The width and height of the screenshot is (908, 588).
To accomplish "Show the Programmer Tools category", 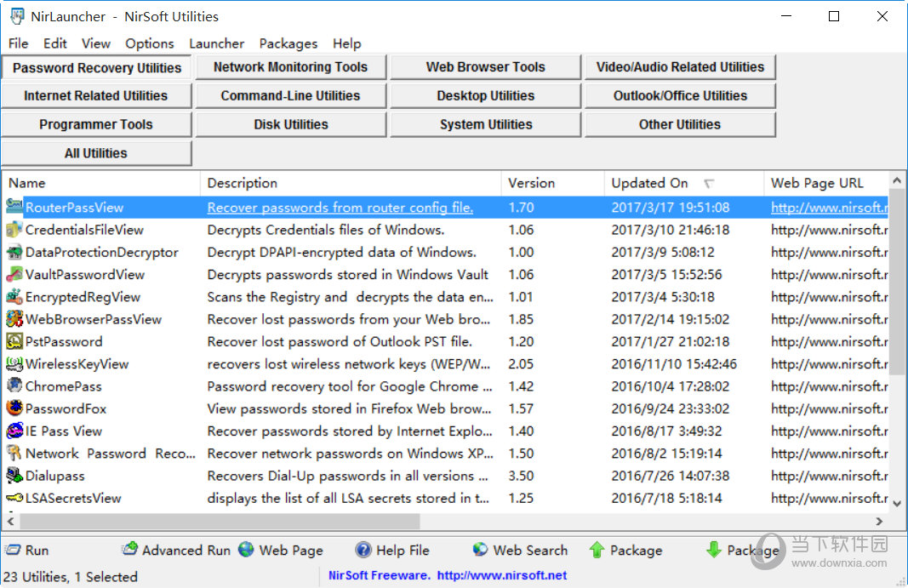I will point(96,124).
